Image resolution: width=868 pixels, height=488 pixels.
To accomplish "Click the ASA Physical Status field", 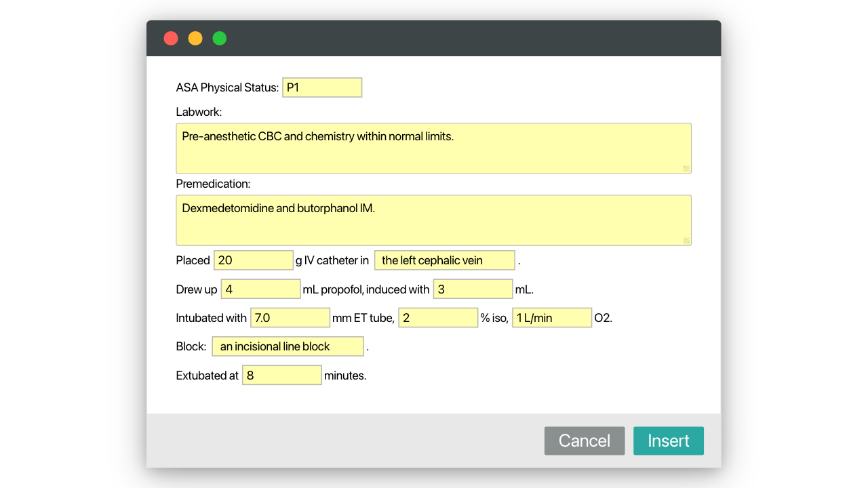I will click(322, 87).
